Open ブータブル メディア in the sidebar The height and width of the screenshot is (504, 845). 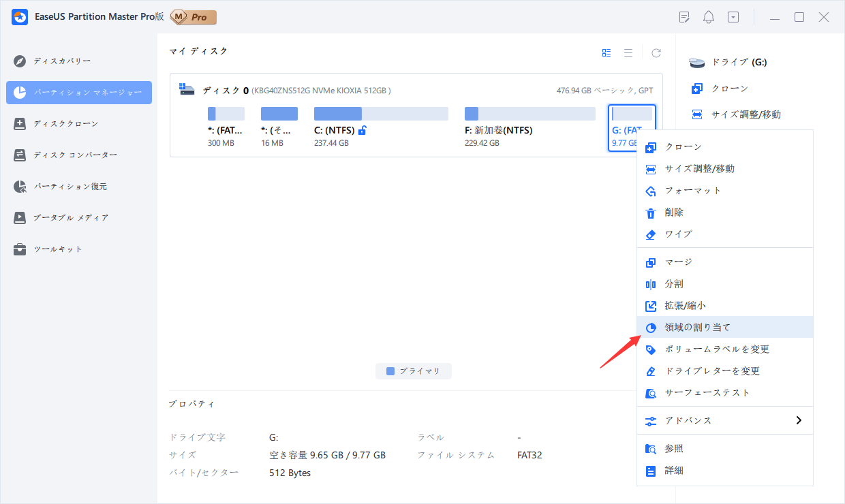[x=71, y=218]
